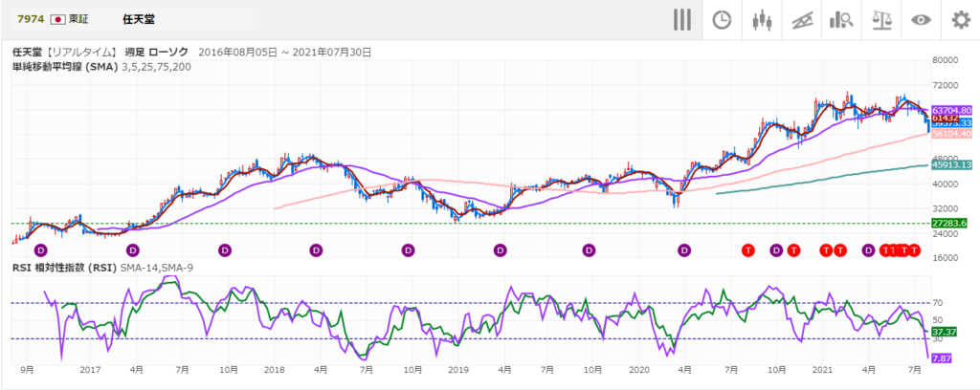Open the clock time-period icon
Image resolution: width=980 pixels, height=390 pixels.
pos(722,20)
